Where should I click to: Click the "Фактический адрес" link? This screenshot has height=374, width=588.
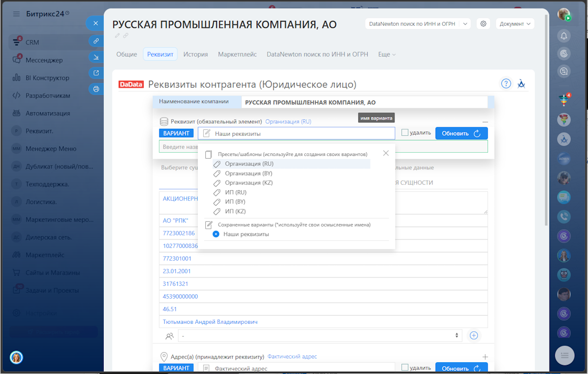pos(292,356)
